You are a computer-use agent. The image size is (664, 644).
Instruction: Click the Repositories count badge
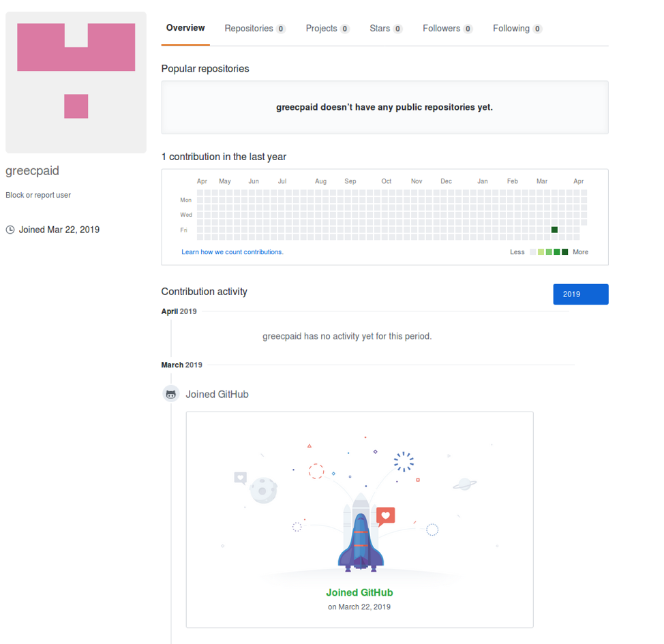coord(280,29)
